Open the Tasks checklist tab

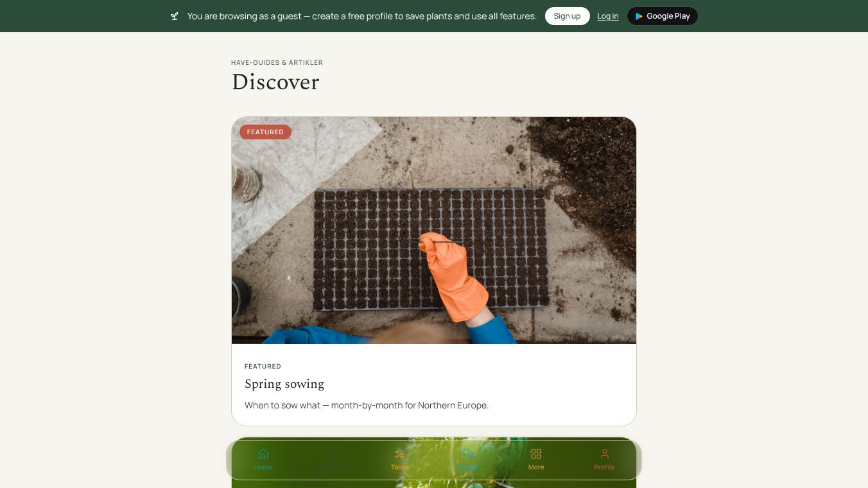(399, 460)
